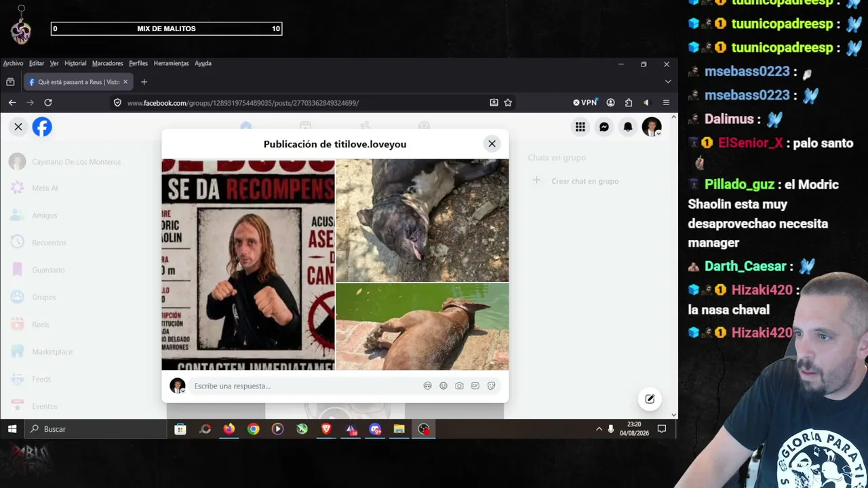Viewport: 868px width, 488px height.
Task: Launch Firefox from the taskbar
Action: [x=229, y=429]
